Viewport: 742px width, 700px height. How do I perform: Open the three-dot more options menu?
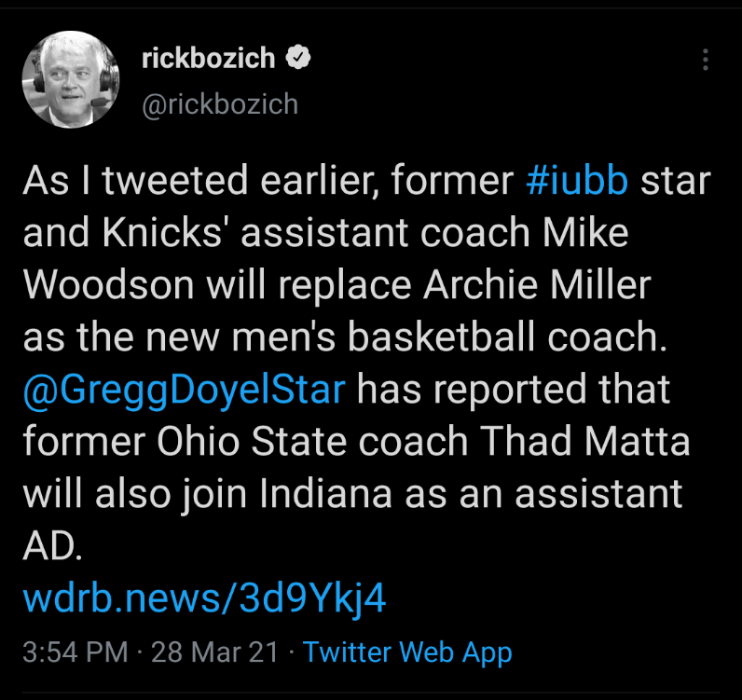(706, 61)
